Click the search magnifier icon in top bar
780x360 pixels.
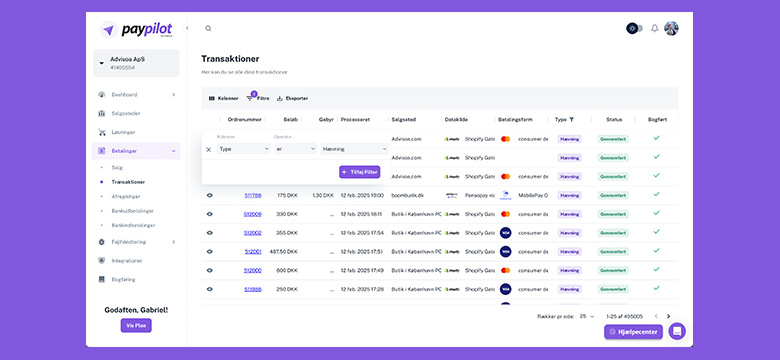click(x=208, y=28)
